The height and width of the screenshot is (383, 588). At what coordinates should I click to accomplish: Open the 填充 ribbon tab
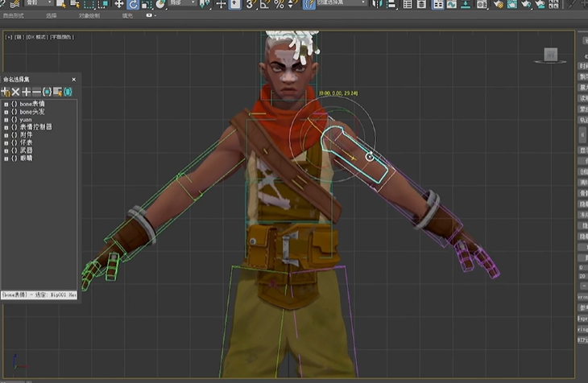(x=127, y=16)
